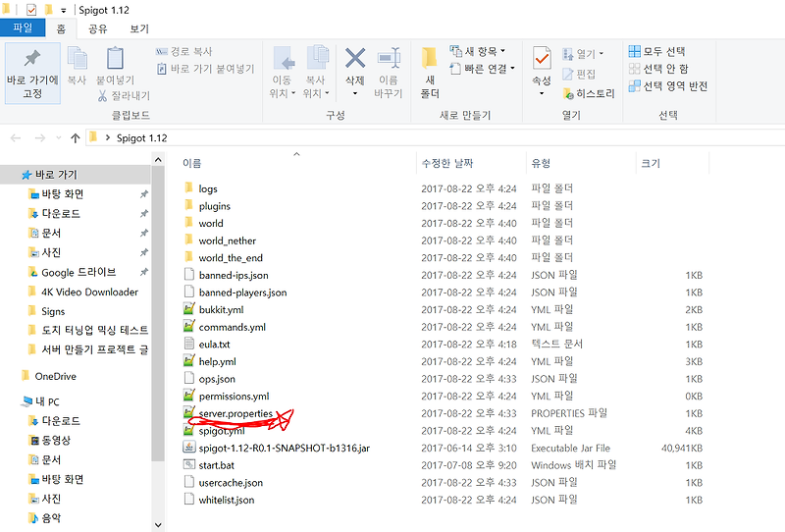
Task: Click 히스토리 history button
Action: click(x=589, y=93)
